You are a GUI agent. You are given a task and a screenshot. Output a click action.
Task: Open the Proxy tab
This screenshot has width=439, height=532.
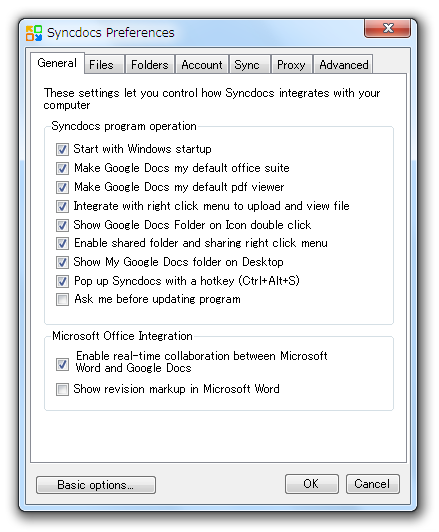pos(291,64)
